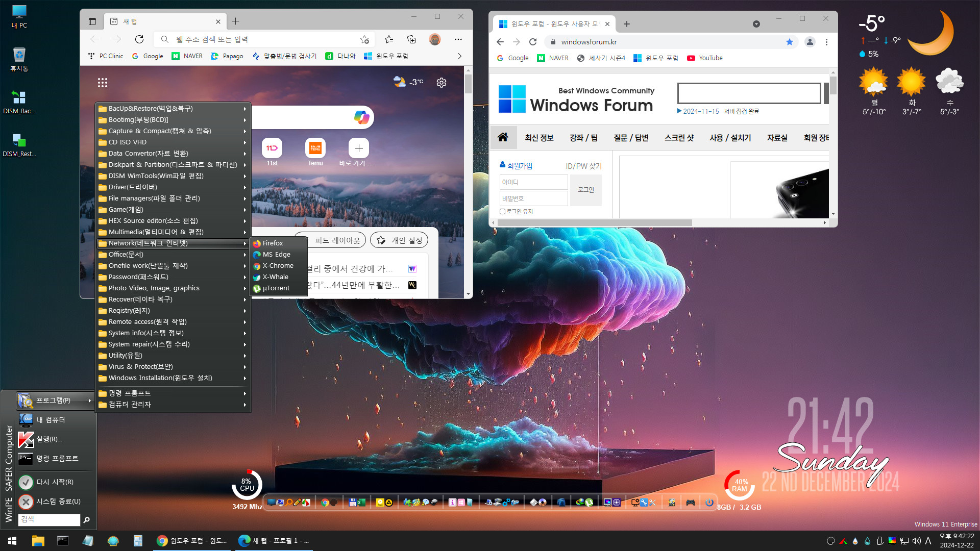Open Edge page settings gear
Viewport: 980px width, 551px height.
(442, 83)
